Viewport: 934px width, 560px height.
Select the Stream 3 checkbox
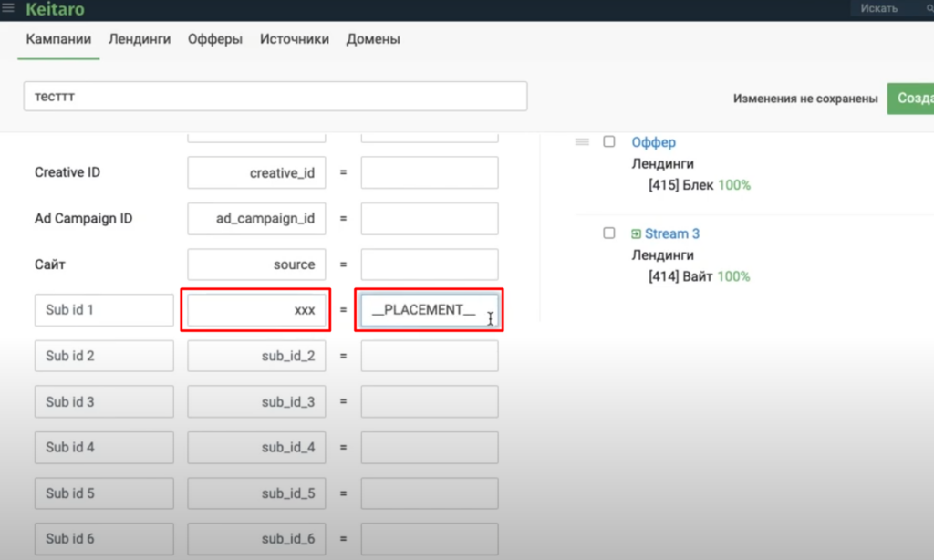[609, 233]
